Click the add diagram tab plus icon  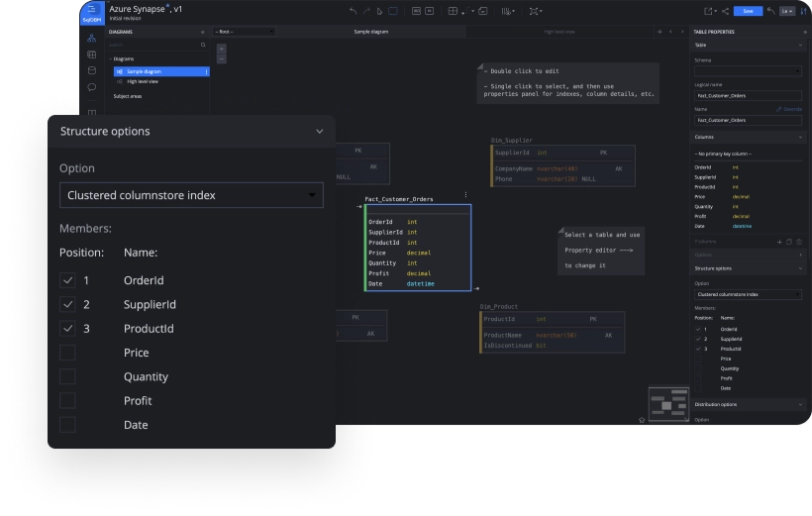click(659, 32)
